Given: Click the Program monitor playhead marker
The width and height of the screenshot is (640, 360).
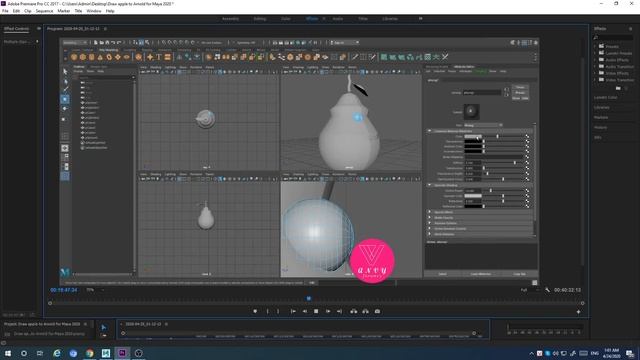Looking at the screenshot, I should coord(309,299).
